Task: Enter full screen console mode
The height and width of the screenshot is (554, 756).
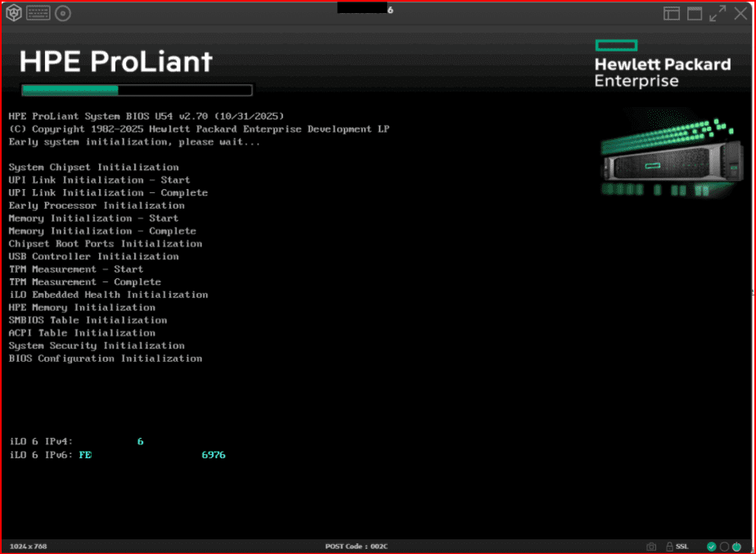Action: pyautogui.click(x=718, y=13)
